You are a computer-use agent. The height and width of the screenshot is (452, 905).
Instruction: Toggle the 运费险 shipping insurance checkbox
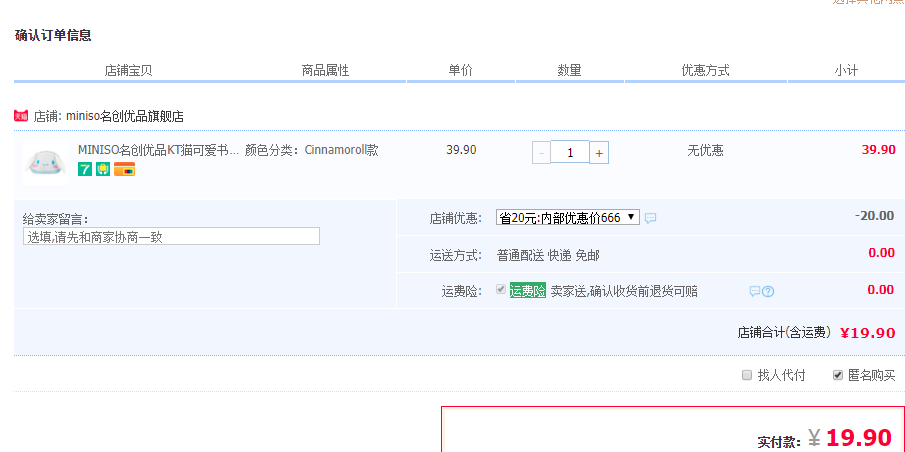(501, 290)
